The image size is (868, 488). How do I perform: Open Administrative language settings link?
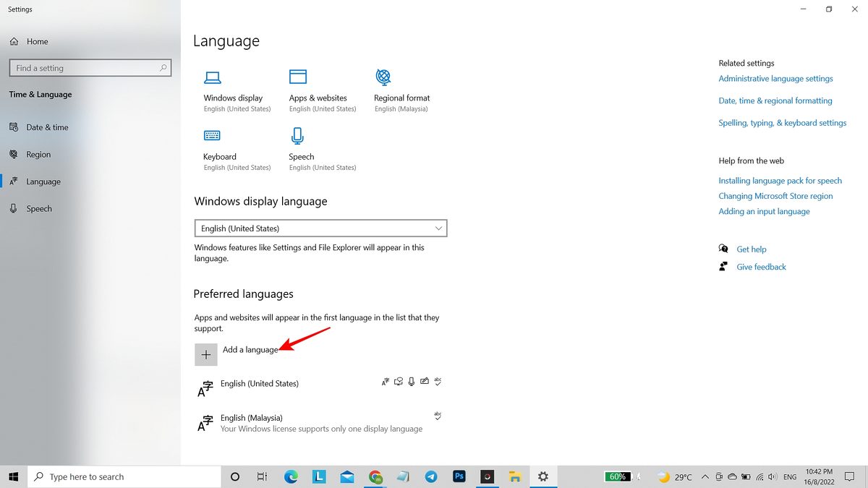point(775,79)
